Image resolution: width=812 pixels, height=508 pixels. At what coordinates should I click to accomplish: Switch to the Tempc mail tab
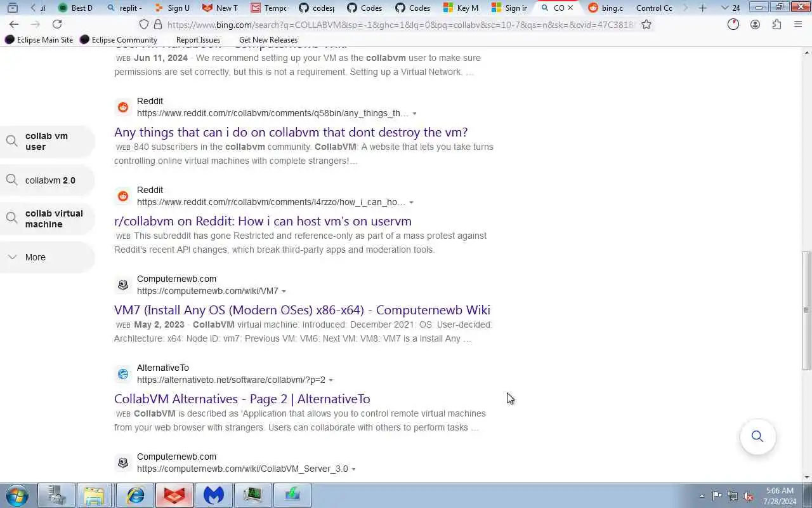(268, 8)
